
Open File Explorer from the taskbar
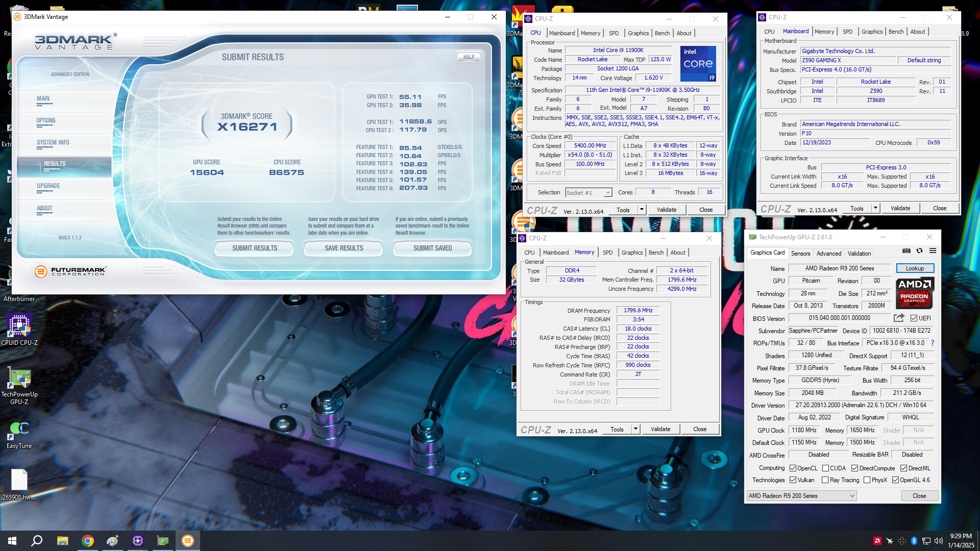(x=62, y=541)
